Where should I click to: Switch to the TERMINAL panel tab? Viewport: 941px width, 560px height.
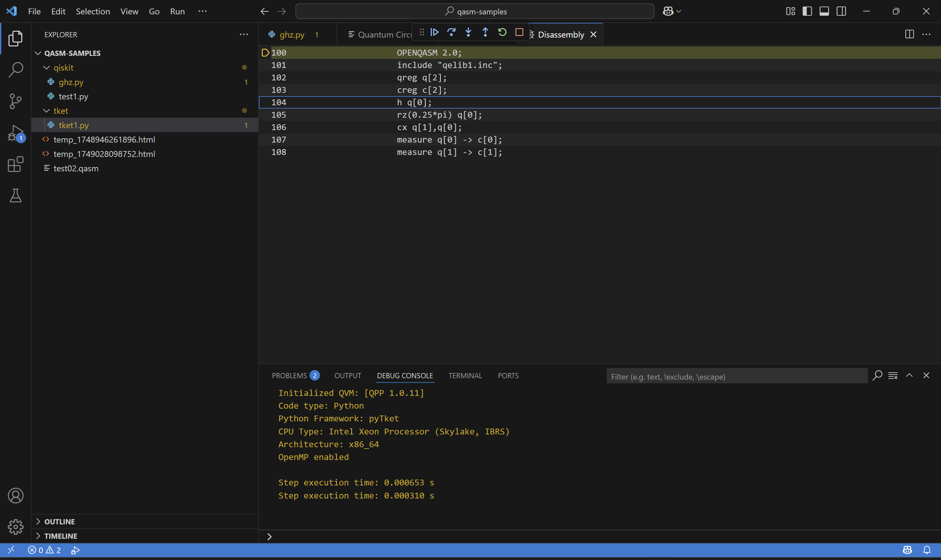(x=465, y=376)
